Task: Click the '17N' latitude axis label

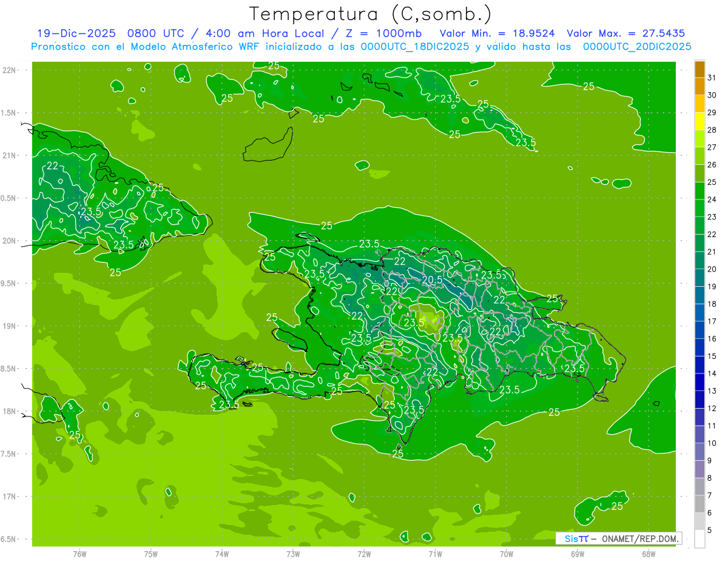Action: tap(9, 497)
